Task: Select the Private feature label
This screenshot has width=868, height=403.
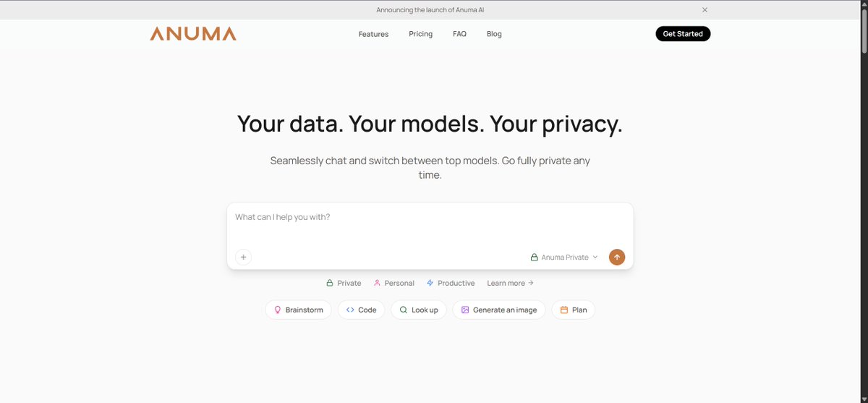Action: (x=344, y=283)
